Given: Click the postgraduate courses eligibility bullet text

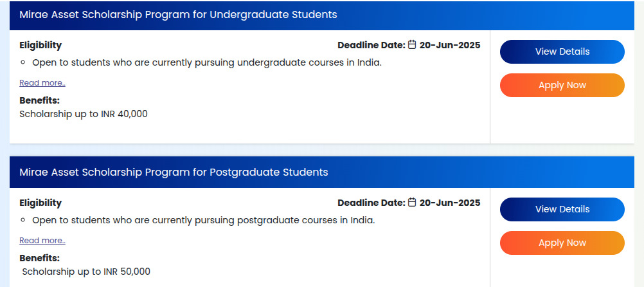Looking at the screenshot, I should (x=204, y=220).
